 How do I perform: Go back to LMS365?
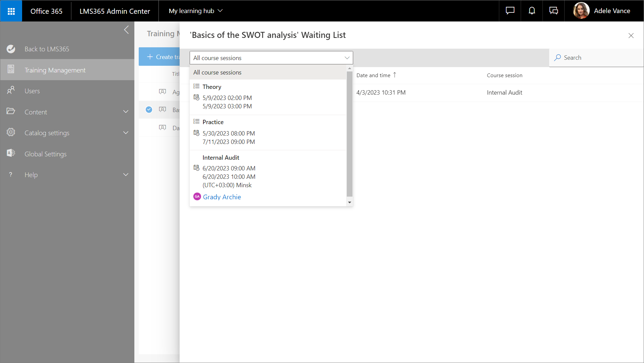pos(47,49)
